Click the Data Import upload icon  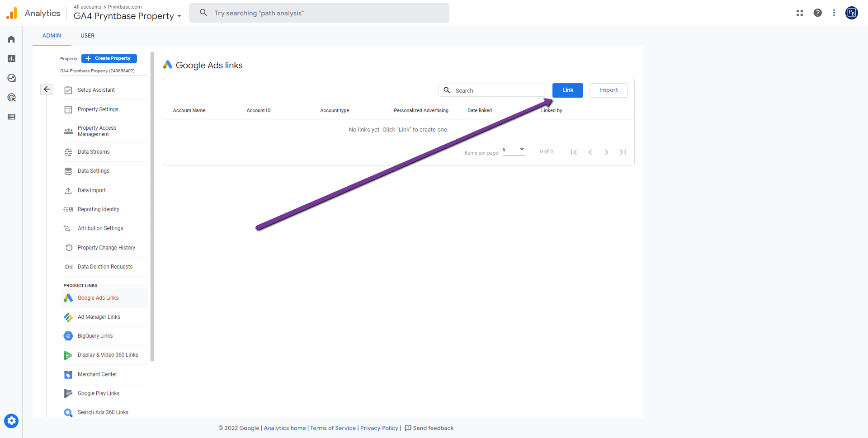[x=68, y=190]
